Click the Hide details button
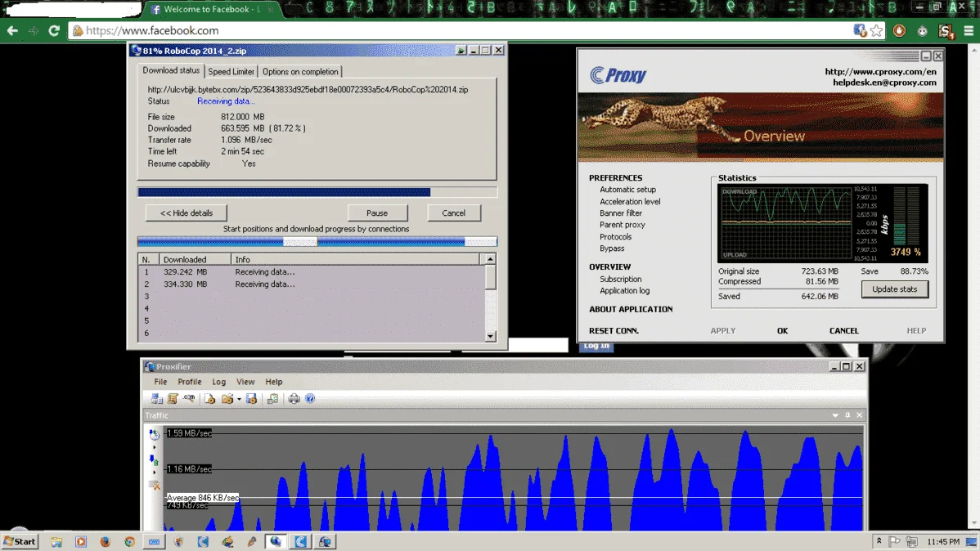The width and height of the screenshot is (980, 551). 187,213
